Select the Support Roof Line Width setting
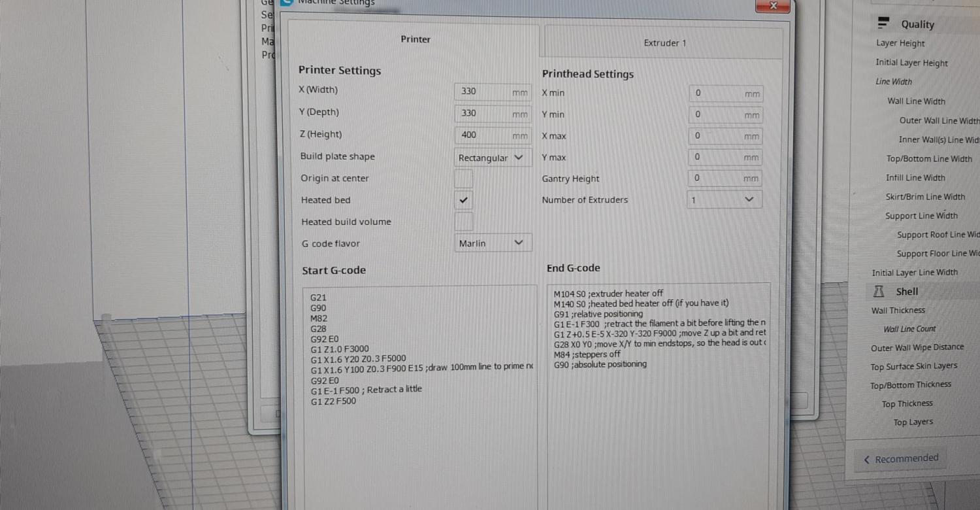The height and width of the screenshot is (510, 980). coord(938,235)
